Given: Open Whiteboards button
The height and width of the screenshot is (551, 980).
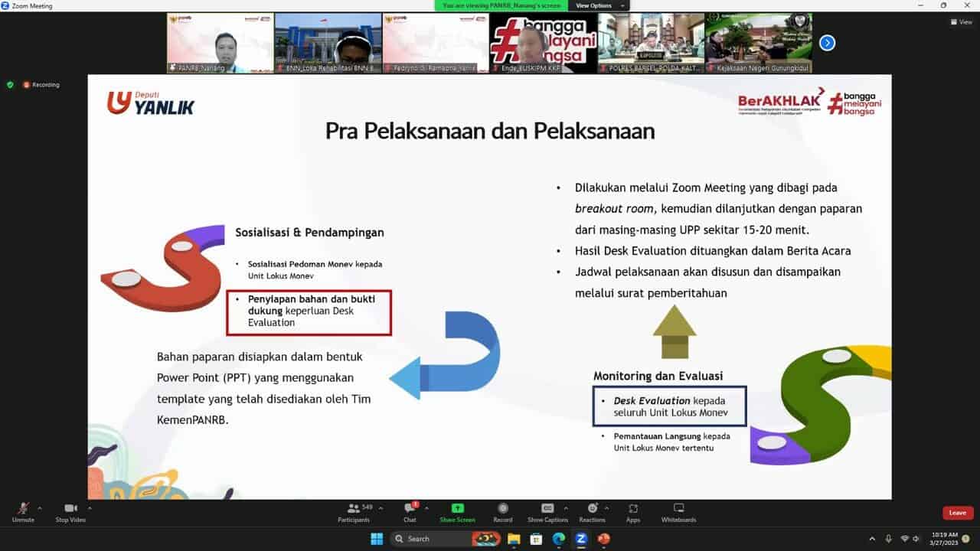Looking at the screenshot, I should coord(678,512).
